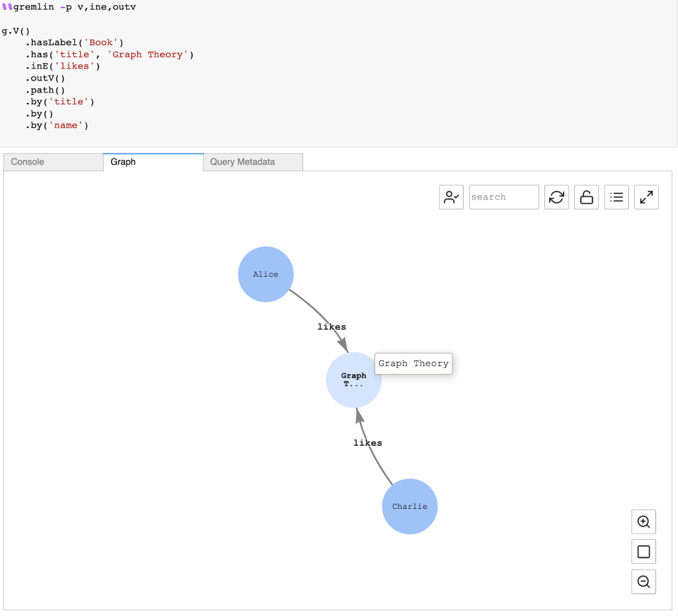678x616 pixels.
Task: Click the search field in the graph toolbar
Action: click(504, 197)
